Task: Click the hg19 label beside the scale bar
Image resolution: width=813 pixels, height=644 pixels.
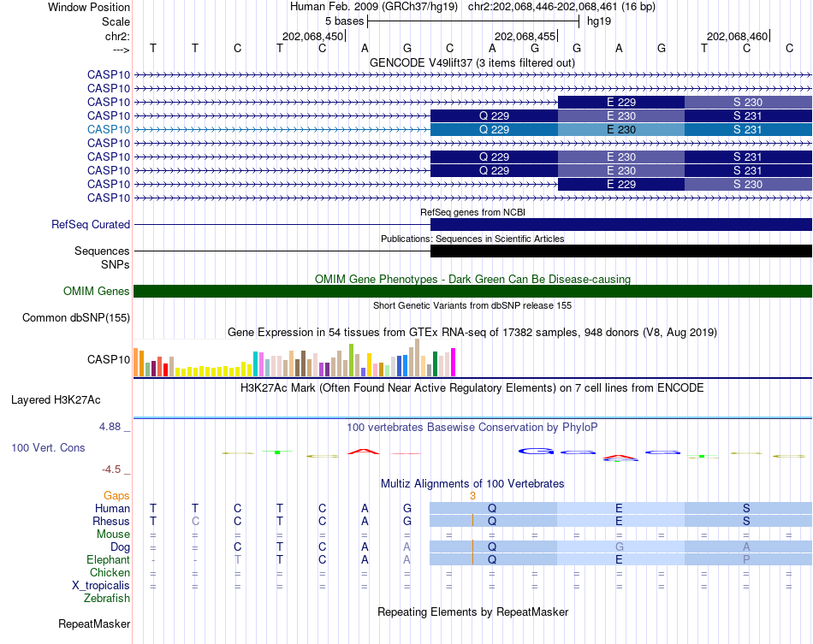Action: click(x=599, y=21)
